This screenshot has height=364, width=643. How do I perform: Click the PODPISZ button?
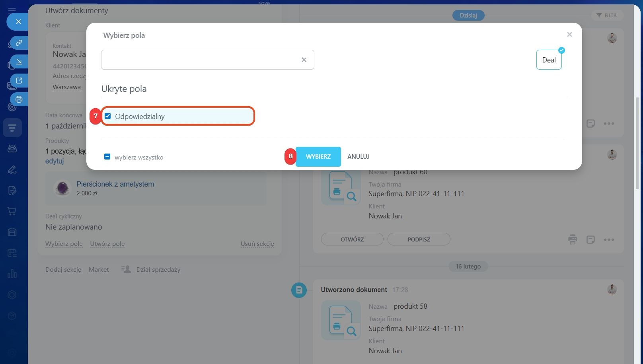[x=419, y=239]
